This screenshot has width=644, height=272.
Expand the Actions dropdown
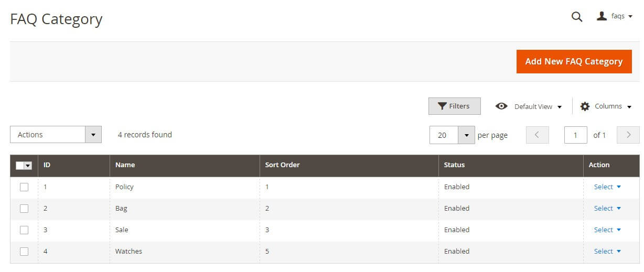point(56,135)
